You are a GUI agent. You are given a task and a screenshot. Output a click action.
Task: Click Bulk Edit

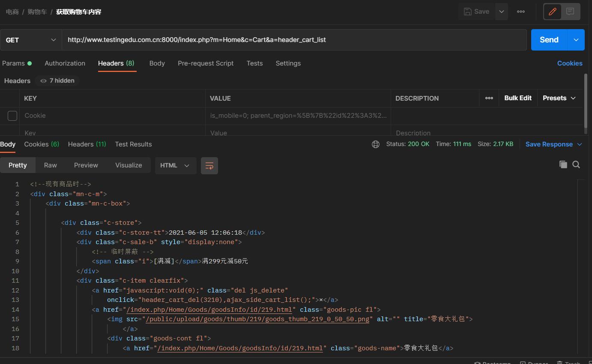tap(518, 98)
